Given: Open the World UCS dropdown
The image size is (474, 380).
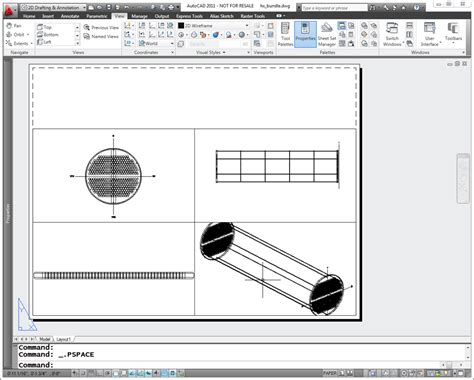Looking at the screenshot, I should click(x=156, y=43).
